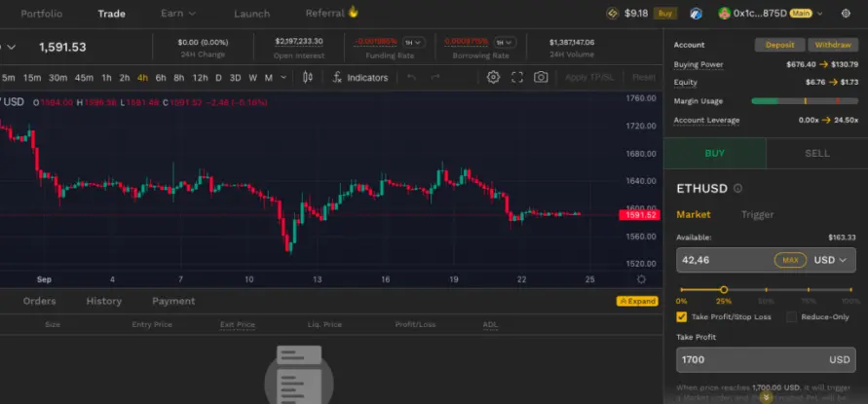Switch to the History tab
Image resolution: width=868 pixels, height=404 pixels.
point(104,301)
